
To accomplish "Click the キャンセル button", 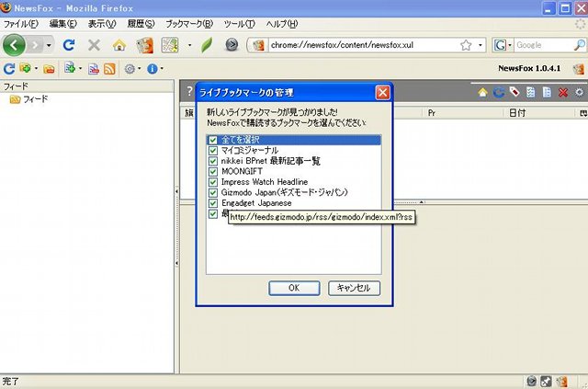I will pos(354,288).
